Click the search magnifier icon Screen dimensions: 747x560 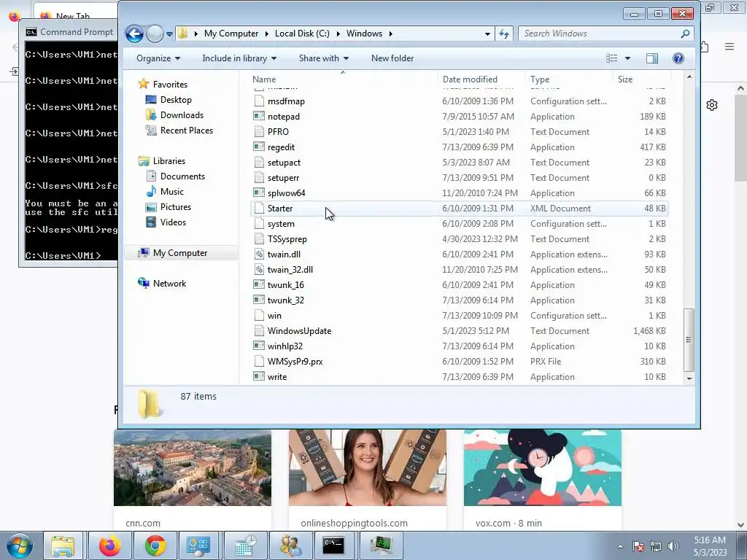685,34
